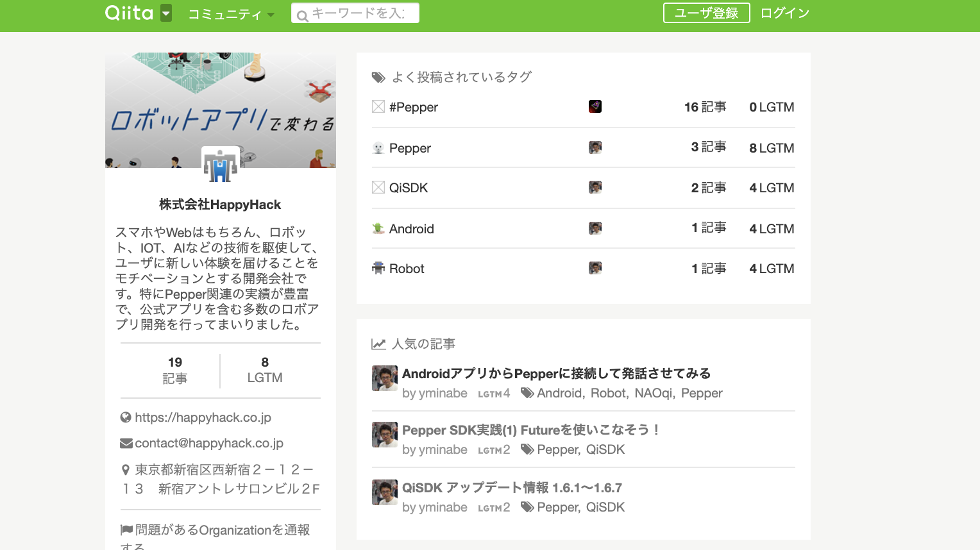Click the flag icon beside the report link
Image resolution: width=980 pixels, height=550 pixels.
[x=126, y=530]
